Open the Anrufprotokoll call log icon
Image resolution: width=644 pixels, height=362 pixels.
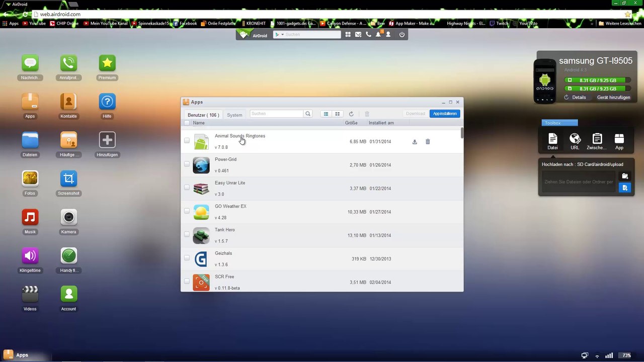pyautogui.click(x=68, y=63)
